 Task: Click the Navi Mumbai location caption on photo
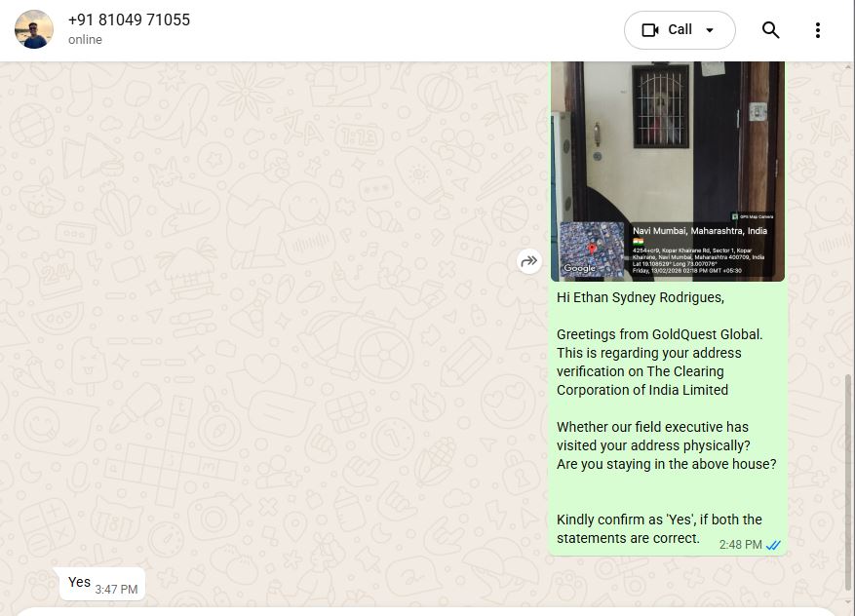click(x=700, y=231)
